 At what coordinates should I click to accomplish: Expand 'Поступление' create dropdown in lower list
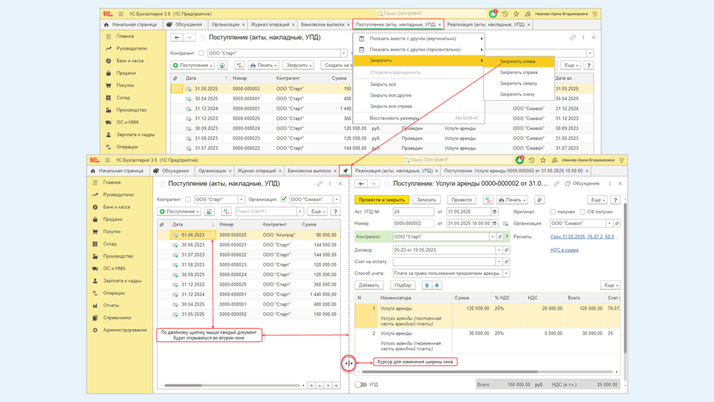(x=179, y=212)
